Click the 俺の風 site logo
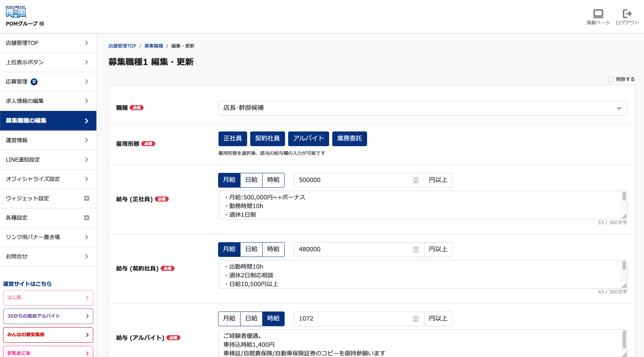This screenshot has width=644, height=357. (x=16, y=12)
